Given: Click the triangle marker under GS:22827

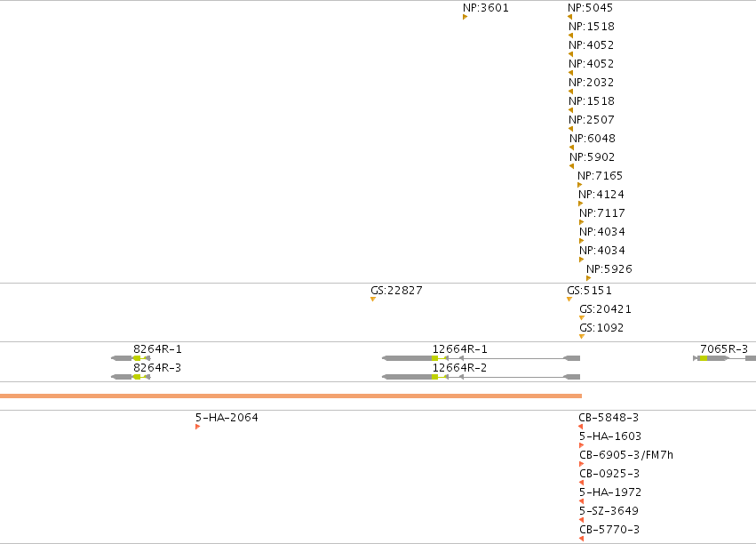Looking at the screenshot, I should click(373, 300).
